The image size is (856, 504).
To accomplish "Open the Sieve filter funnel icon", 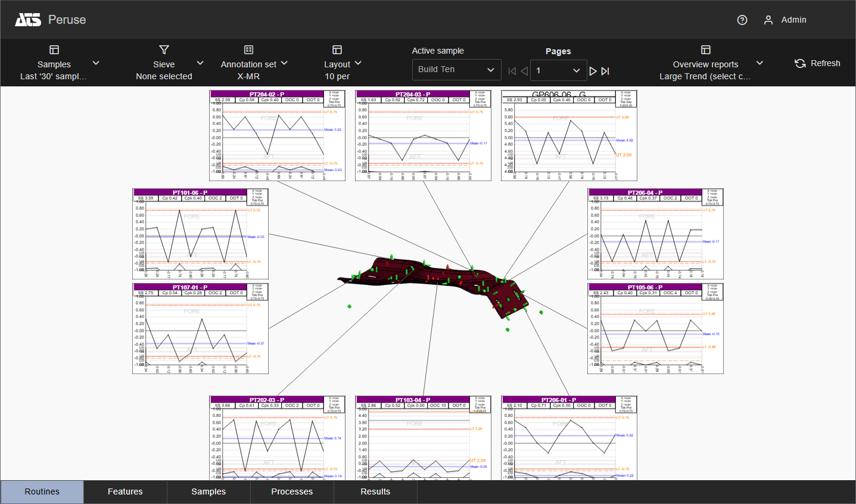I will tap(164, 50).
